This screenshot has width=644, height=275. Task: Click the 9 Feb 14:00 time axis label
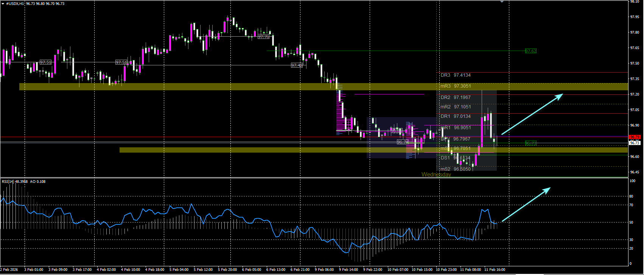[348, 270]
